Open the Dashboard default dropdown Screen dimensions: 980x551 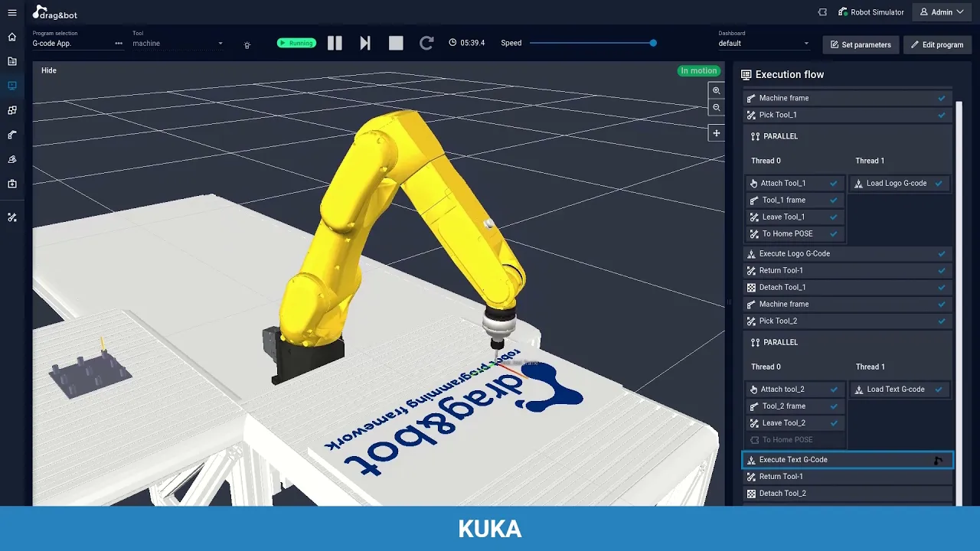[x=763, y=44]
